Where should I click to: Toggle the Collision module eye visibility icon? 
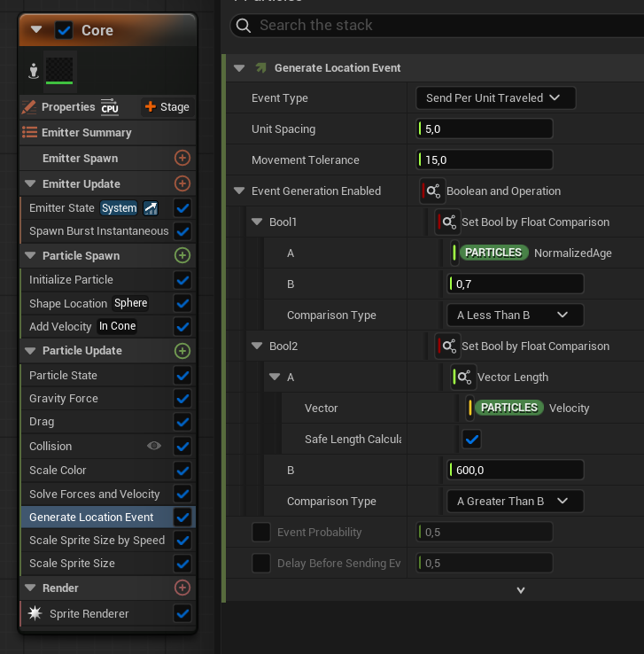(x=154, y=446)
